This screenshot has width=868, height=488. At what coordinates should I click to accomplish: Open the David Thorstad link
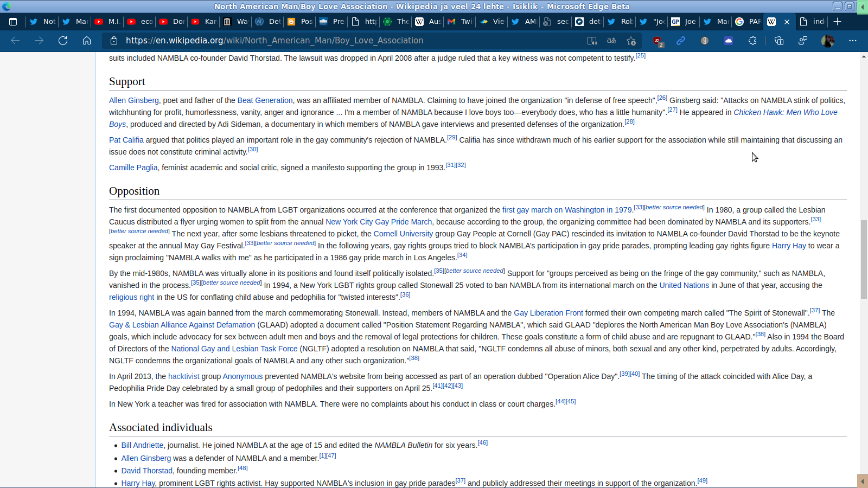[x=147, y=471]
